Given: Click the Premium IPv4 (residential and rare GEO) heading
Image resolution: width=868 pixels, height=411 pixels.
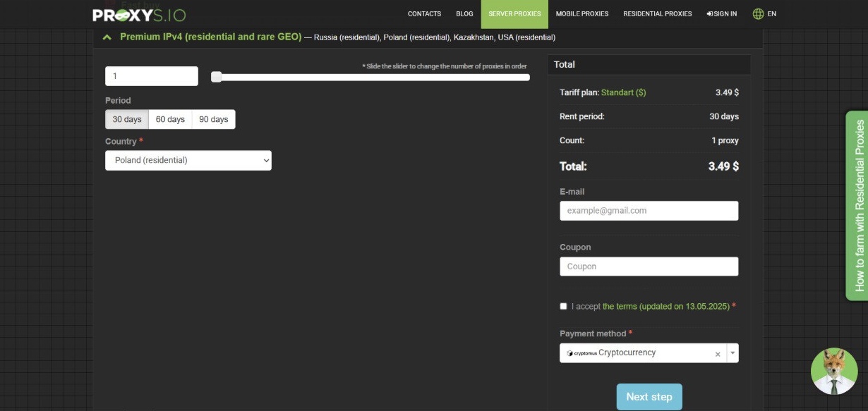Looking at the screenshot, I should (210, 37).
